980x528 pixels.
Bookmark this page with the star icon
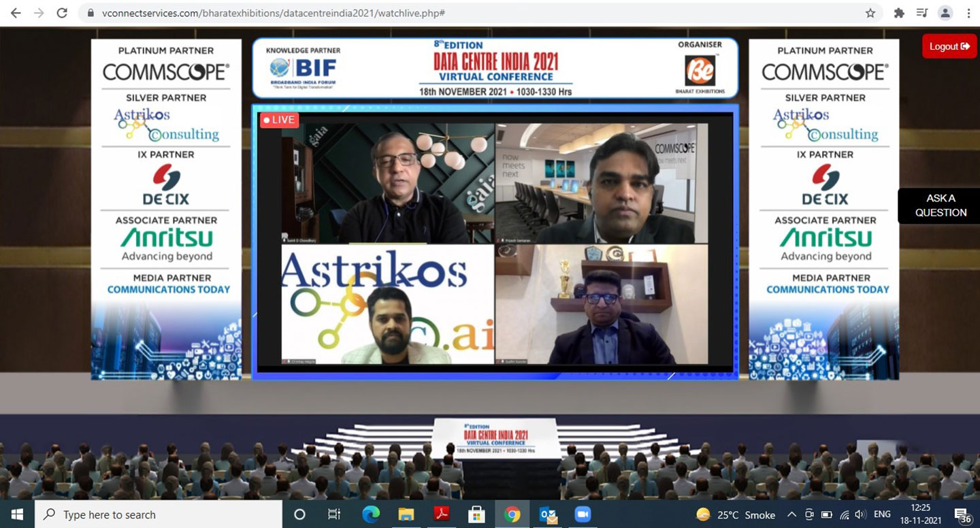tap(870, 13)
